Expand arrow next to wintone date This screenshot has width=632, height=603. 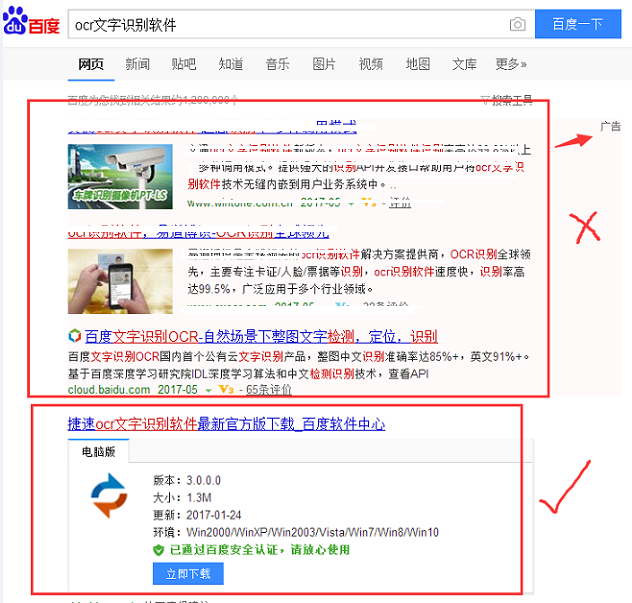tap(351, 204)
